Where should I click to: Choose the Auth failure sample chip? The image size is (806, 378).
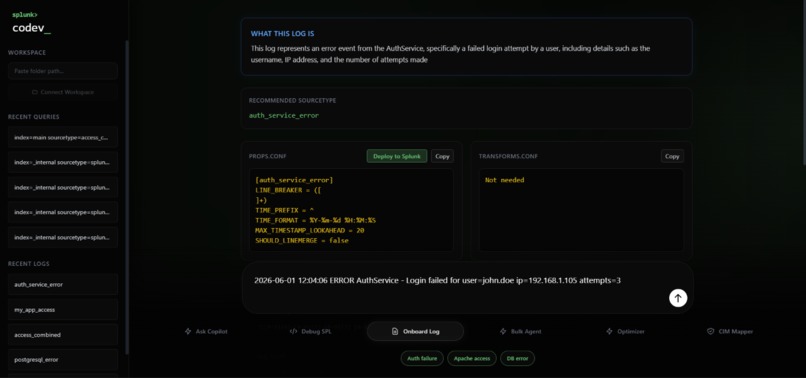pyautogui.click(x=422, y=358)
